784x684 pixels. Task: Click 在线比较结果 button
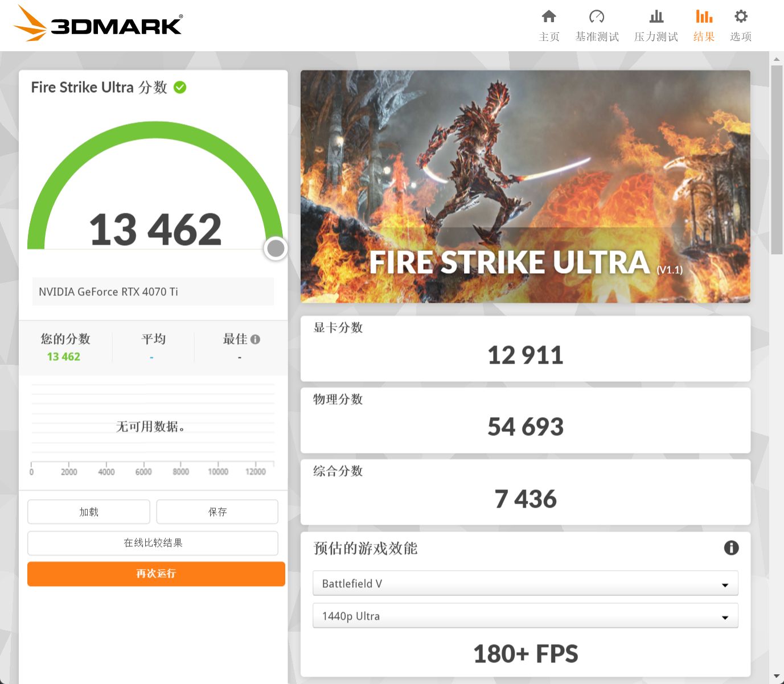(153, 543)
